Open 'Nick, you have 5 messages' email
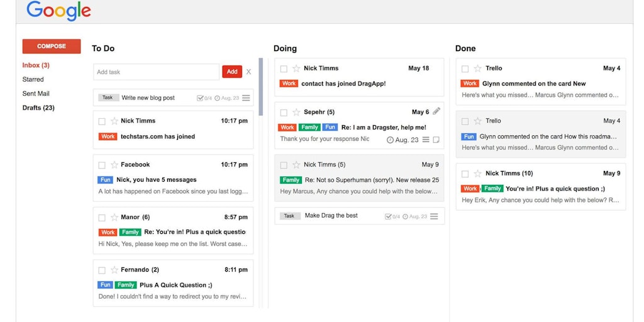This screenshot has width=644, height=322. (157, 180)
